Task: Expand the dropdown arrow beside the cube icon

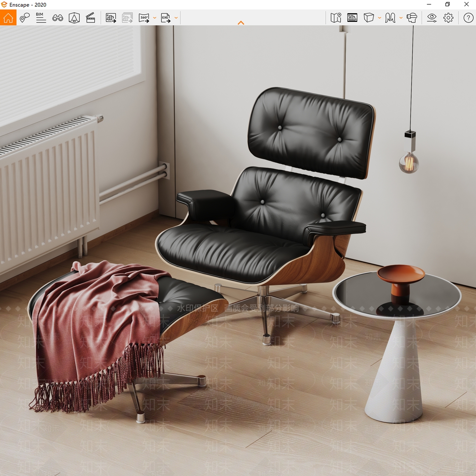Action: click(379, 18)
